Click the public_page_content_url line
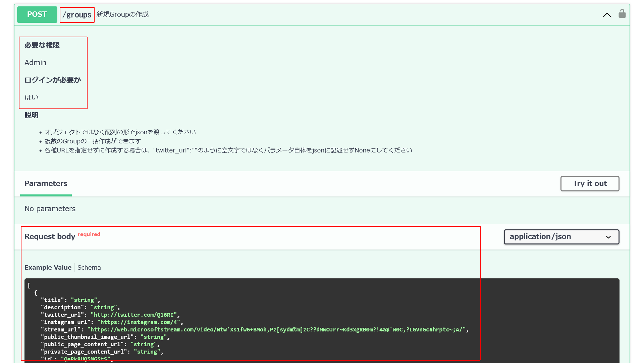The image size is (644, 363). click(x=100, y=344)
